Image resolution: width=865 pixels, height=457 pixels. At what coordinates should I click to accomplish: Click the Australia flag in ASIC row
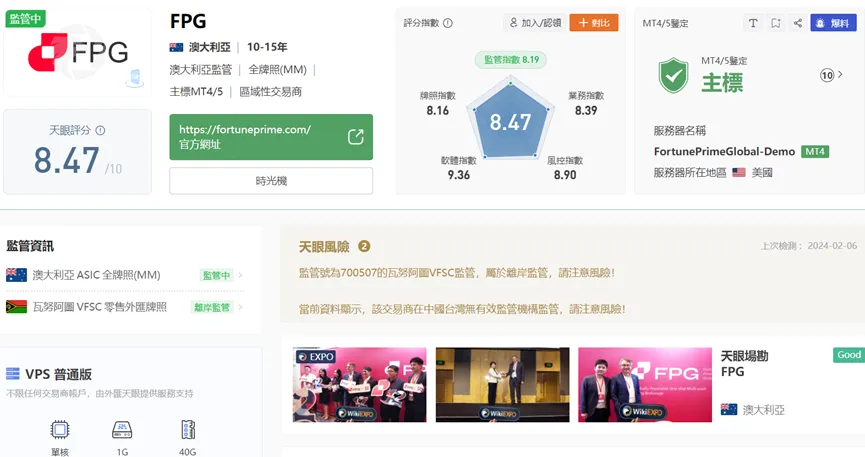pyautogui.click(x=16, y=275)
